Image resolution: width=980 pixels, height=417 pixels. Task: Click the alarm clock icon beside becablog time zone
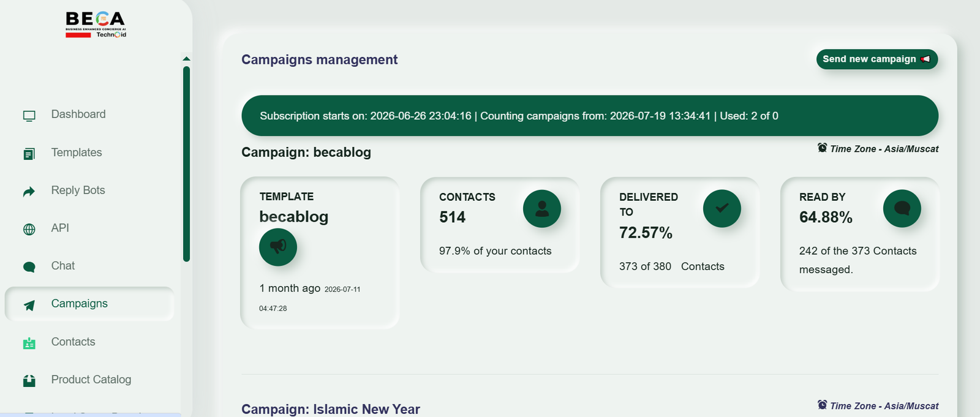pyautogui.click(x=822, y=148)
